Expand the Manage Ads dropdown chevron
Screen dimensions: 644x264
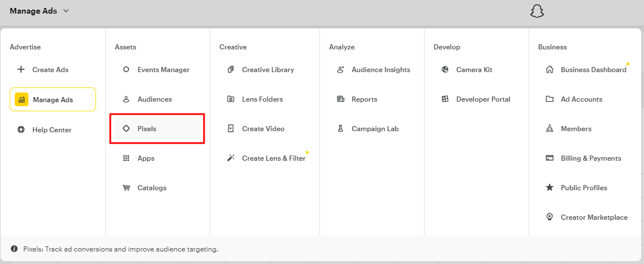(x=67, y=11)
